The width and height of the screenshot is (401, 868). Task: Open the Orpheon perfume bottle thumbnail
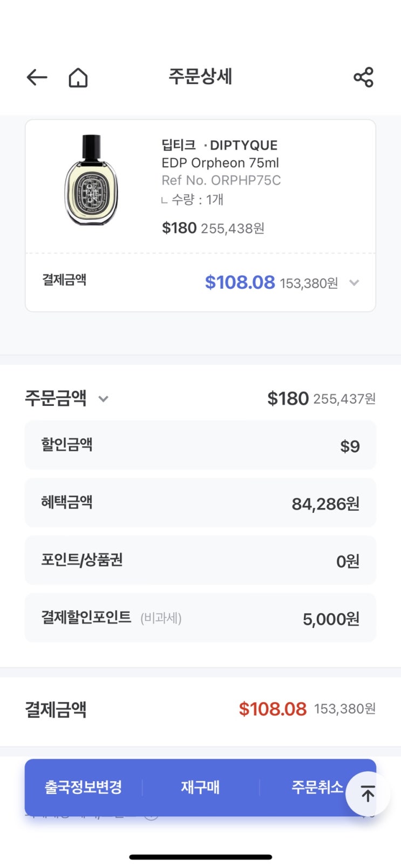91,180
